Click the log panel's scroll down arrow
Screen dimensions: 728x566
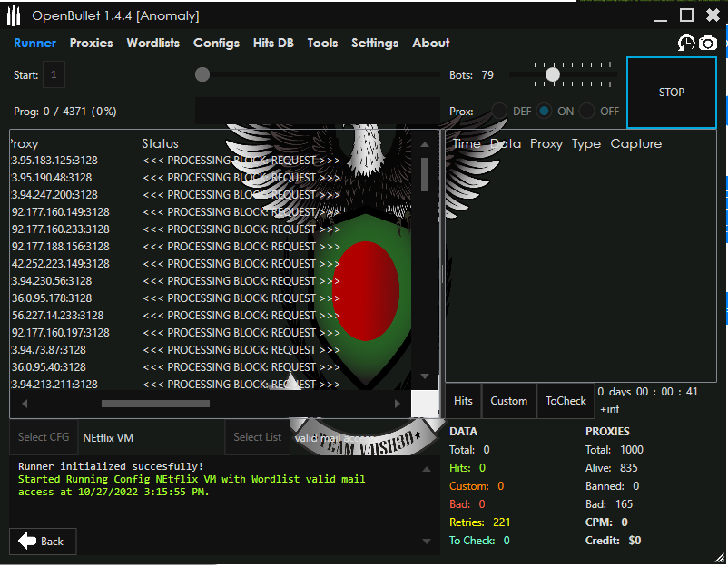[427, 541]
